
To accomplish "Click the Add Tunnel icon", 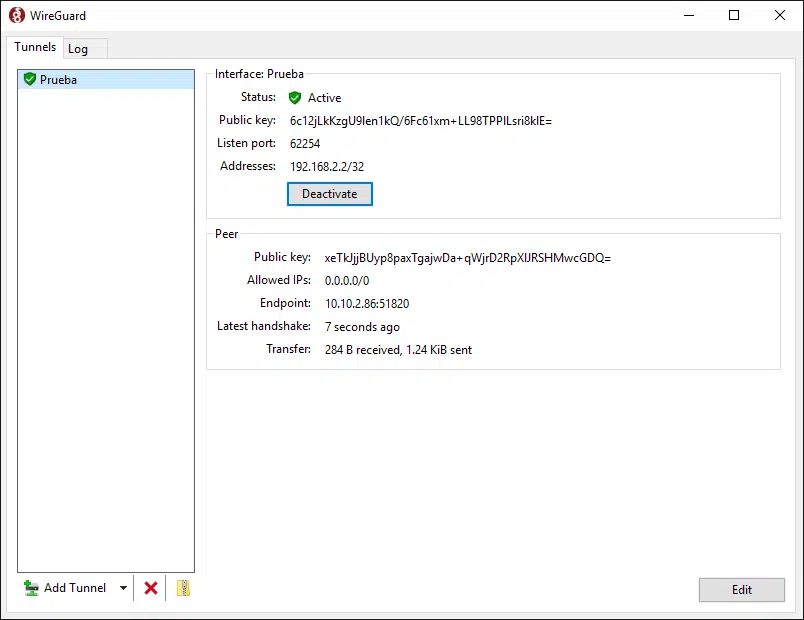I will point(31,588).
